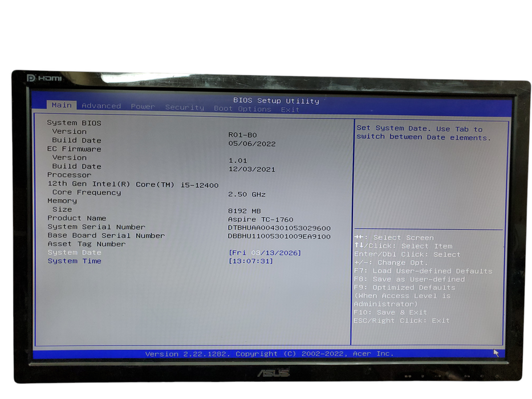The width and height of the screenshot is (532, 399).
Task: Click the System Time label
Action: click(74, 261)
